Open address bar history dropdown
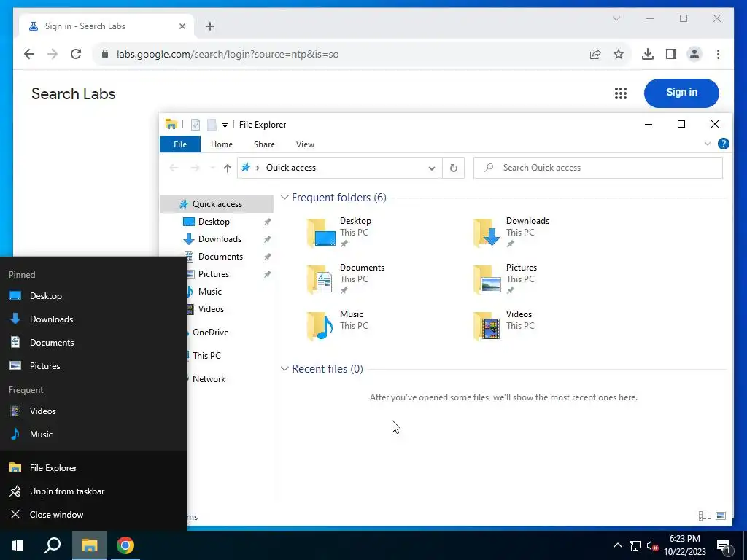 [432, 168]
